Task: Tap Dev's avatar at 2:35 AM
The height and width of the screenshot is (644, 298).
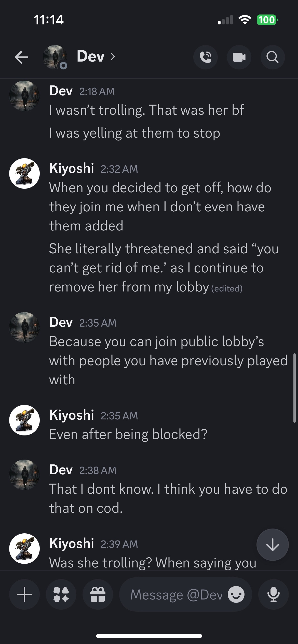Action: (24, 327)
